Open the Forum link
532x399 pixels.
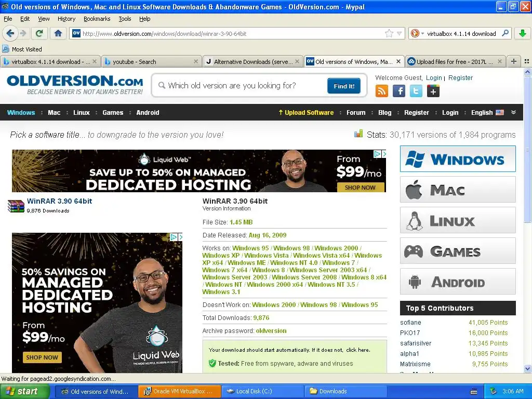pos(356,113)
